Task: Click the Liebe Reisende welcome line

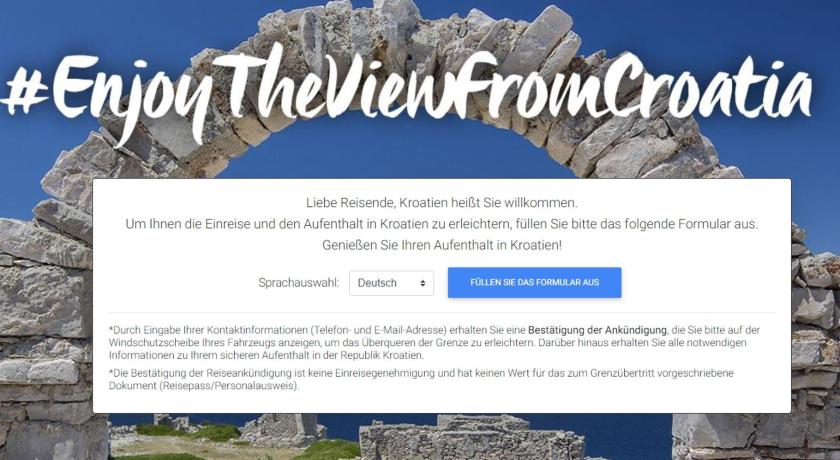Action: (x=441, y=203)
